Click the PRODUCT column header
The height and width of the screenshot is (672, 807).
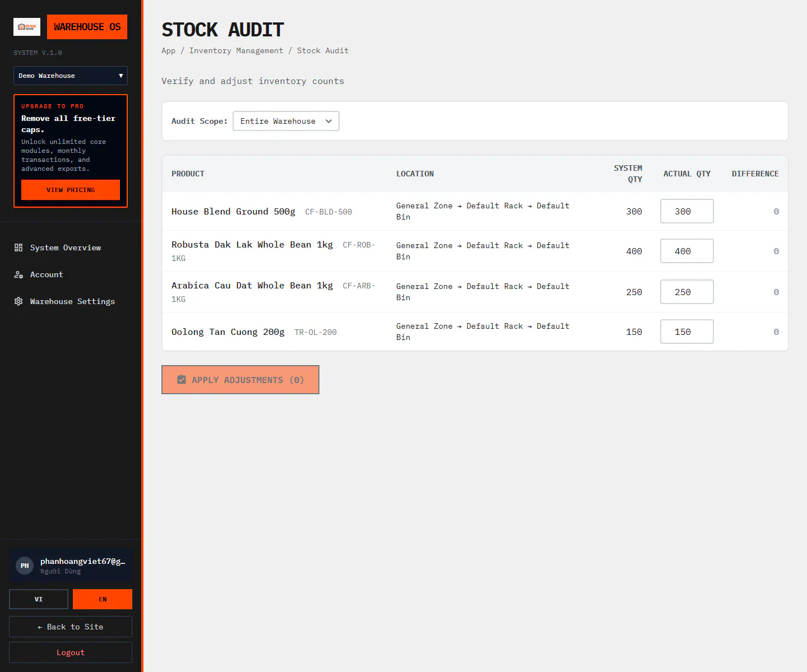click(188, 174)
